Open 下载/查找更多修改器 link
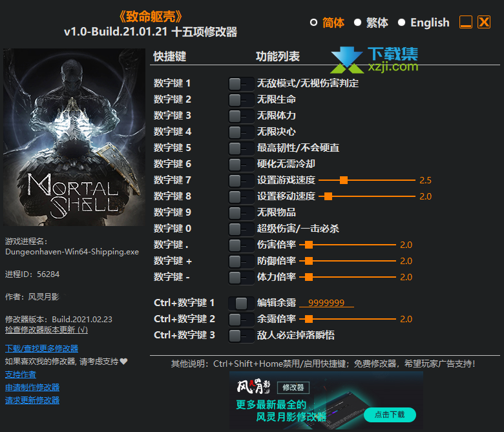504x432 pixels. pos(42,349)
